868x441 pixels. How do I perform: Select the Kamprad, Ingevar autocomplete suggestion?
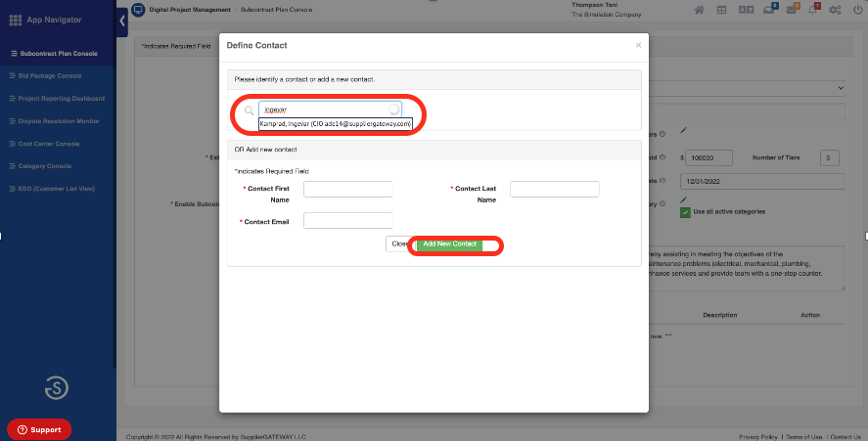pos(336,124)
